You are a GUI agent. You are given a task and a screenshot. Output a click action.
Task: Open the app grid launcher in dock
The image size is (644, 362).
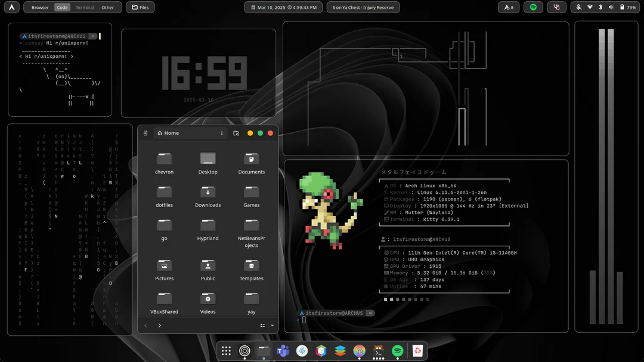point(226,351)
